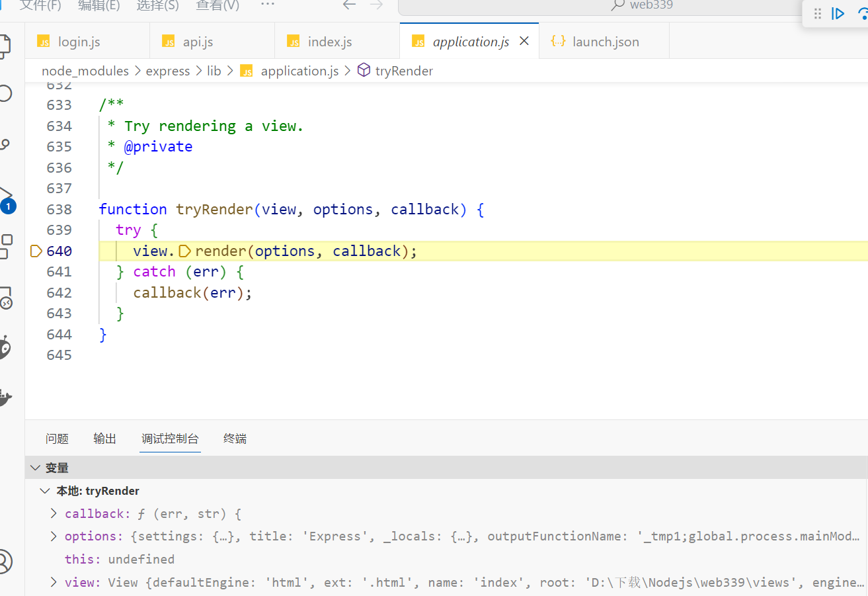Open the 选择(S) menu
The height and width of the screenshot is (596, 868).
[158, 5]
